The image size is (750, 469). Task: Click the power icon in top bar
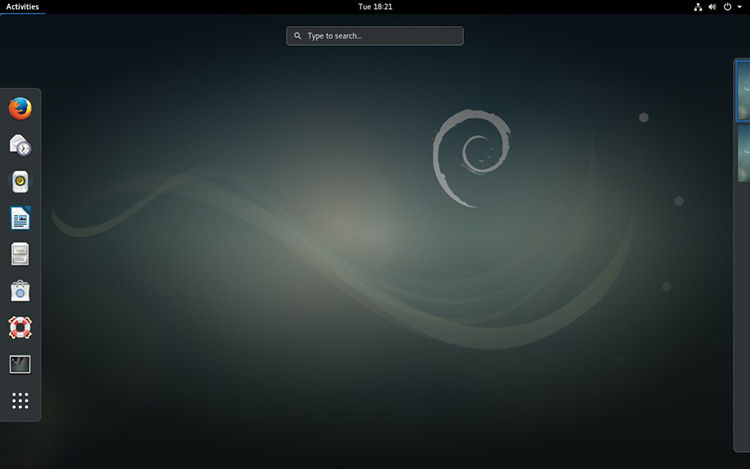click(x=727, y=7)
